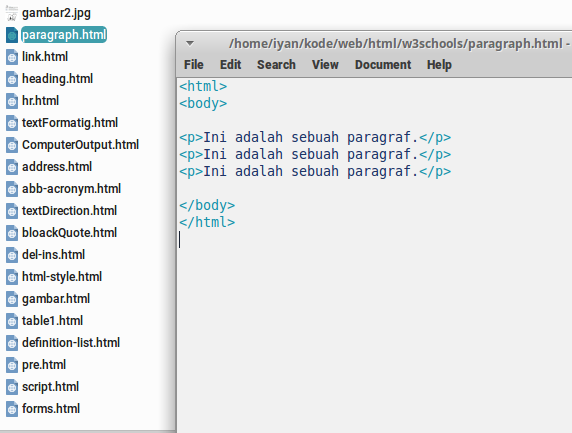Click the heading.html file icon
Viewport: 572px width, 433px height.
tap(12, 79)
